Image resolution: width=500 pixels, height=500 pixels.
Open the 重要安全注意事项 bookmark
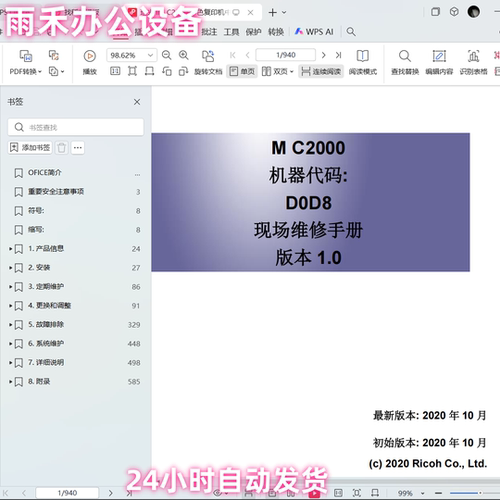[56, 192]
